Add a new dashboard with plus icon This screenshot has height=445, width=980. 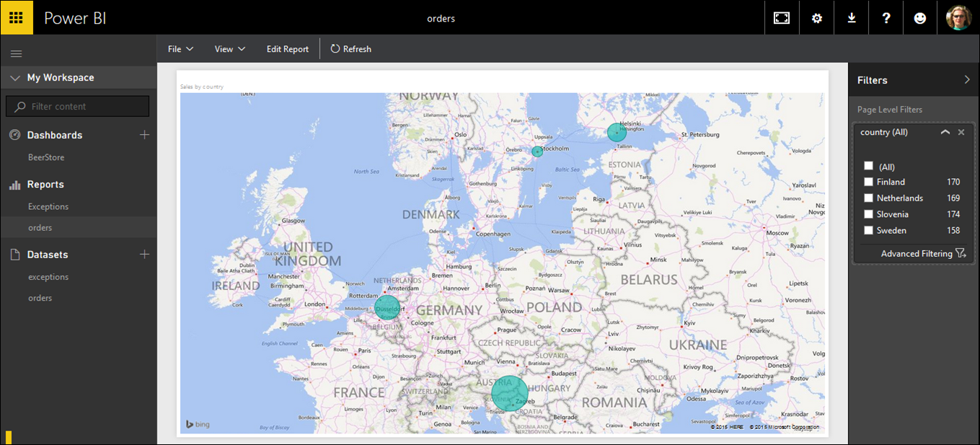[x=144, y=135]
